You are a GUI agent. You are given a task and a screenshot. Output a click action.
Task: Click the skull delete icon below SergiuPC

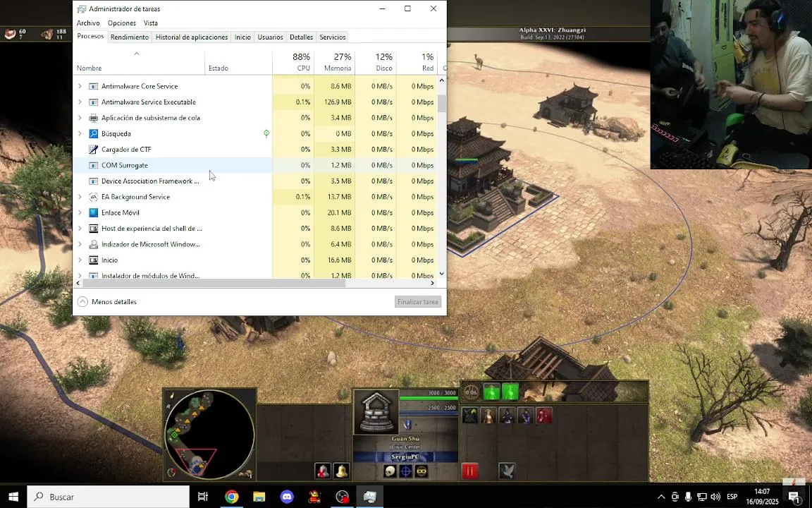[390, 471]
